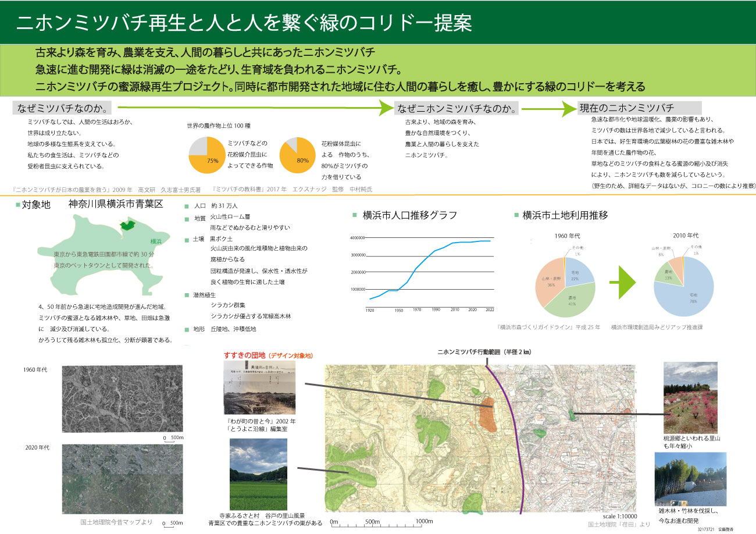Click the bamboo clearing development photo
Screen dimensions: 756x534
coord(690,479)
